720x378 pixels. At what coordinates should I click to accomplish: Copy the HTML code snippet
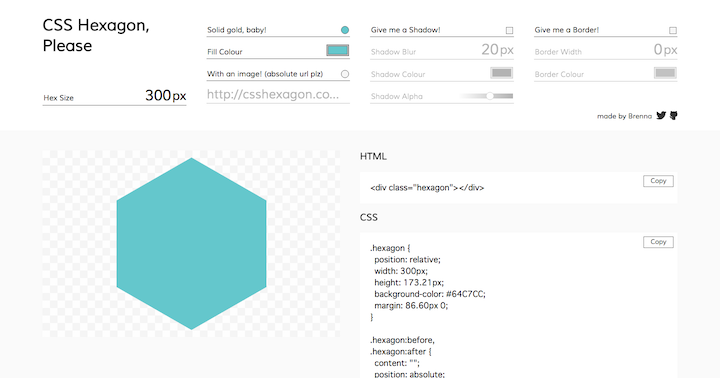(x=658, y=181)
